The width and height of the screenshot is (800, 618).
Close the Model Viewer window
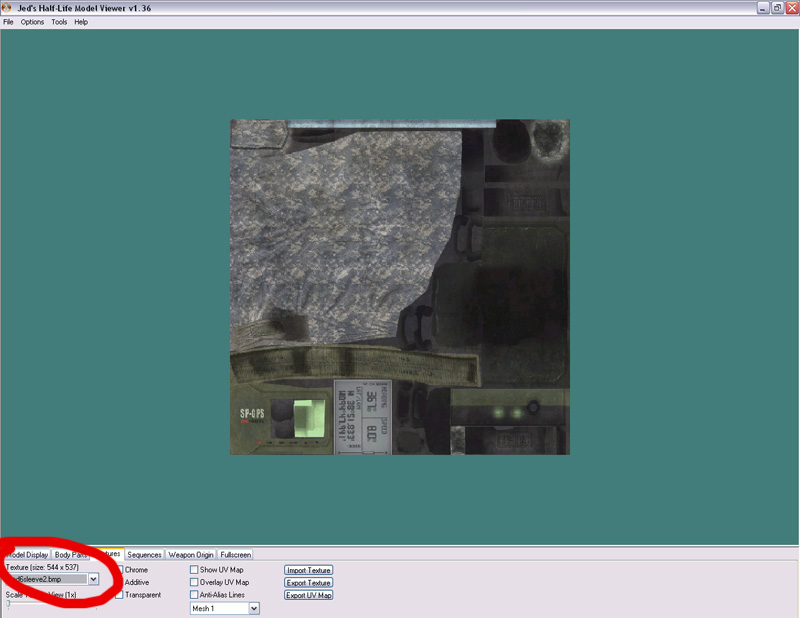[790, 7]
